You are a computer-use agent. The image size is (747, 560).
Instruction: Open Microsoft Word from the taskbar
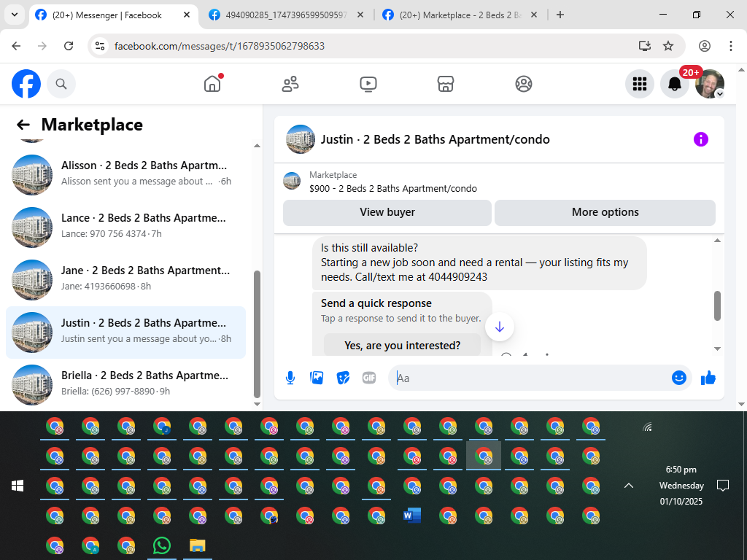[x=412, y=516]
